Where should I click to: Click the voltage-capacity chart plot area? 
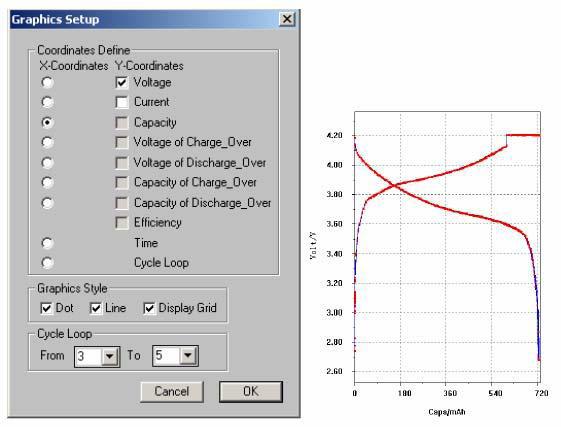coord(447,247)
